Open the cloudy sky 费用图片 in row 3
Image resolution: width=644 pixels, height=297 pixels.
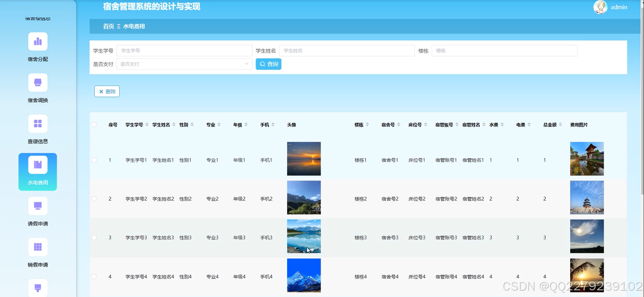[587, 236]
